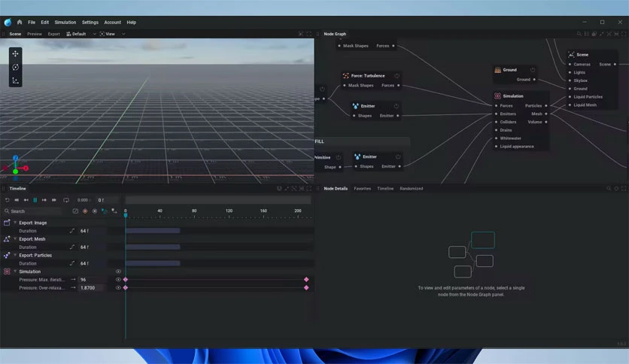Click the curve icon on Export: Mesh Duration
The height and width of the screenshot is (364, 629).
(x=72, y=247)
